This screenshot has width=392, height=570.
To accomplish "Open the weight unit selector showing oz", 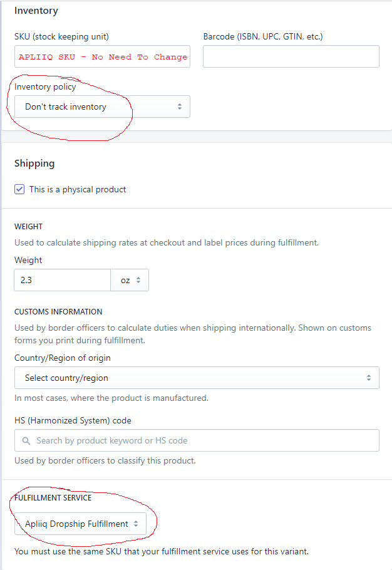I will tap(130, 281).
